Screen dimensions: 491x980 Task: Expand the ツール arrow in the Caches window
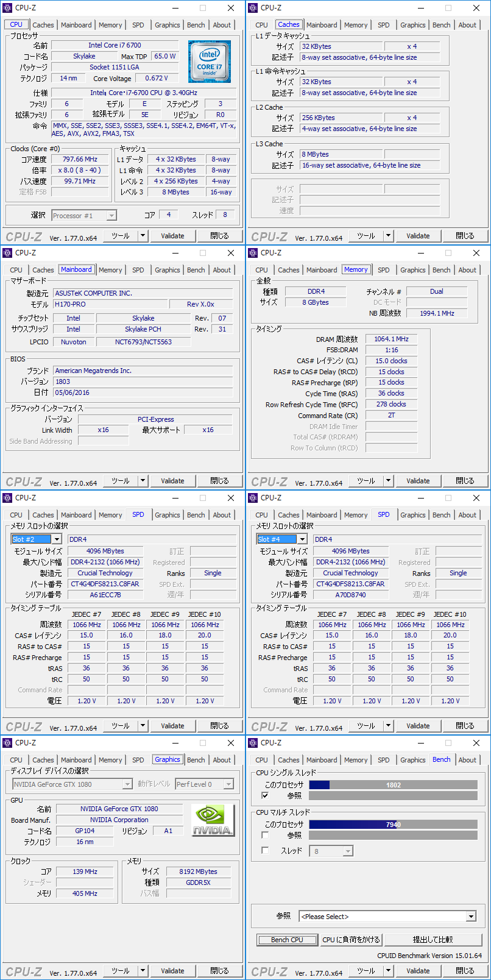pos(389,236)
